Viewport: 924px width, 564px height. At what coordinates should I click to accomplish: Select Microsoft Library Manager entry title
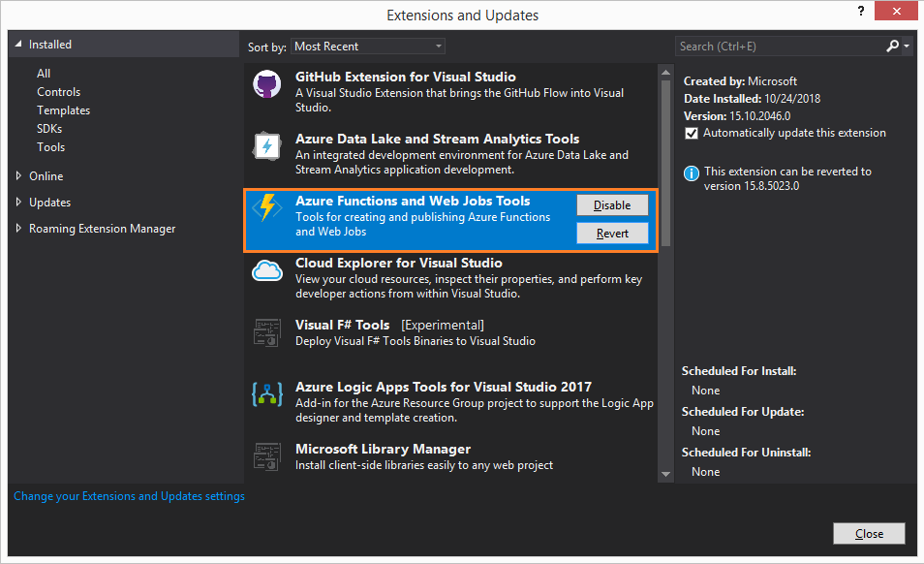383,449
